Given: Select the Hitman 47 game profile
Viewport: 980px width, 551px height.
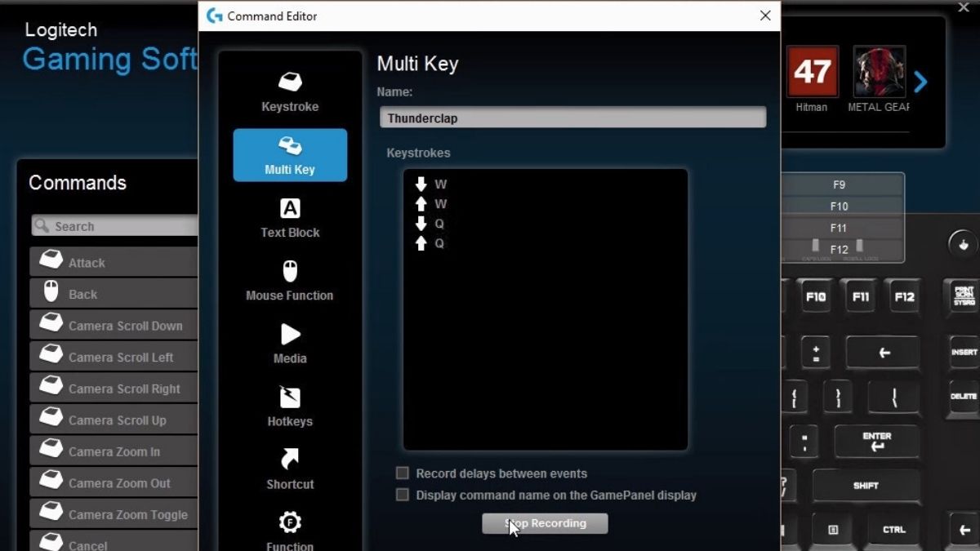Looking at the screenshot, I should tap(812, 73).
